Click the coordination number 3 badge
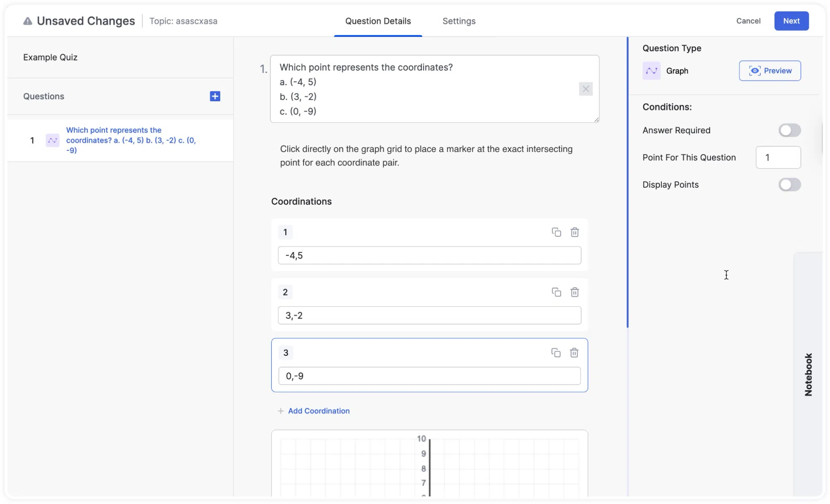This screenshot has width=830, height=504. tap(285, 352)
